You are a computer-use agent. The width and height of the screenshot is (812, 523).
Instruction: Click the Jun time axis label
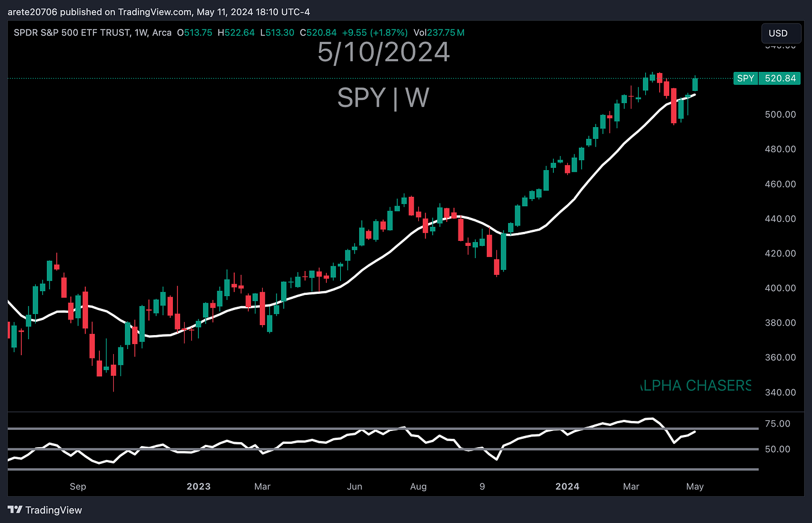pyautogui.click(x=355, y=486)
